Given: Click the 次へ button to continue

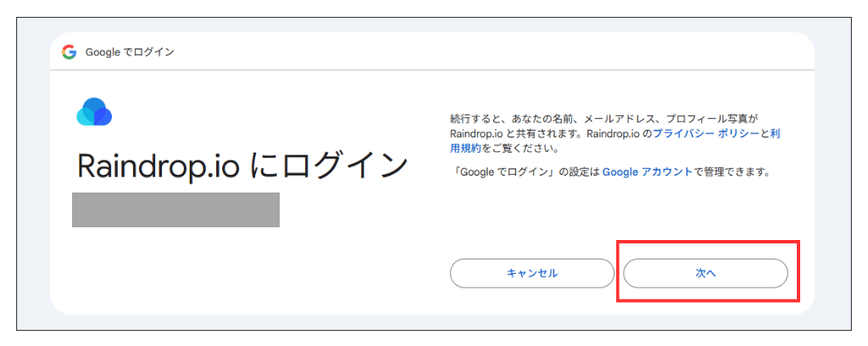Looking at the screenshot, I should [705, 273].
